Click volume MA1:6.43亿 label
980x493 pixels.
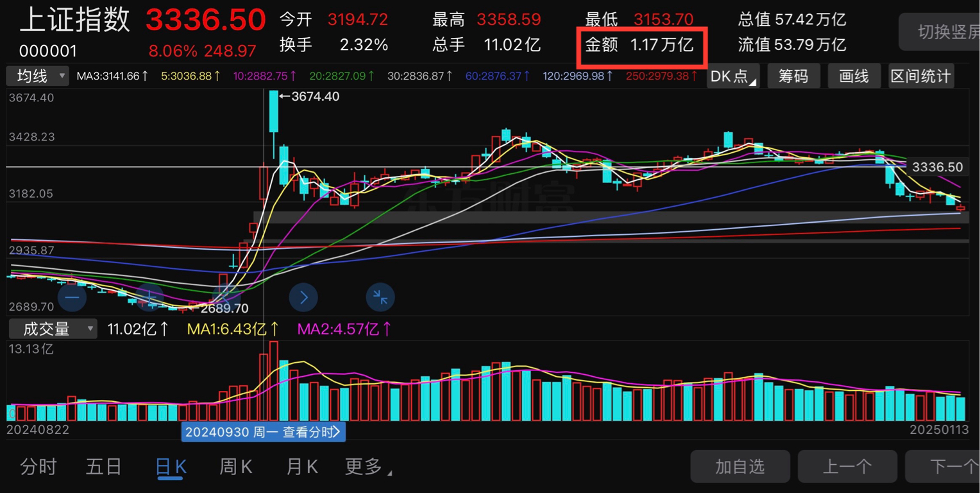pos(233,329)
